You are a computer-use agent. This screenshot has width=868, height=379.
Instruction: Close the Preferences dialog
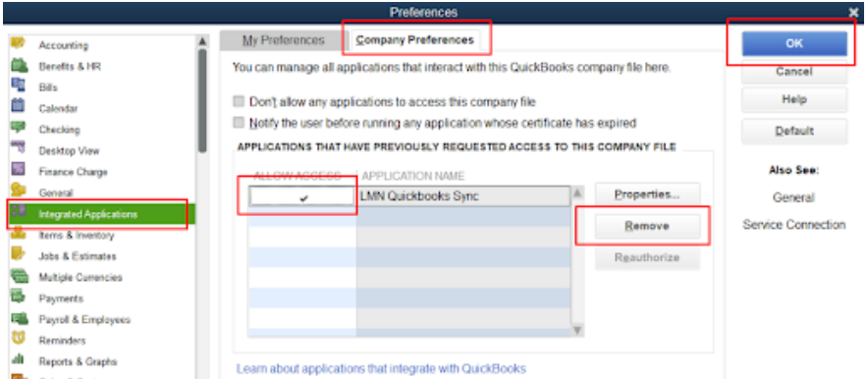tap(853, 12)
